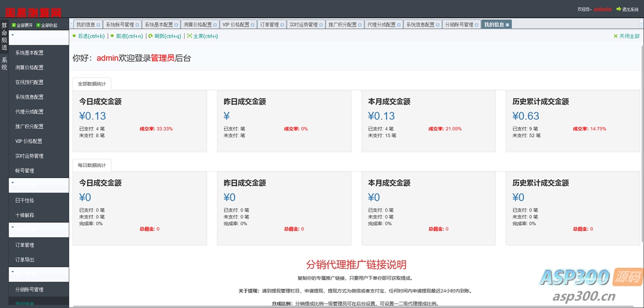Go back using 后退 arrow
644x308 pixels.
pyautogui.click(x=75, y=36)
